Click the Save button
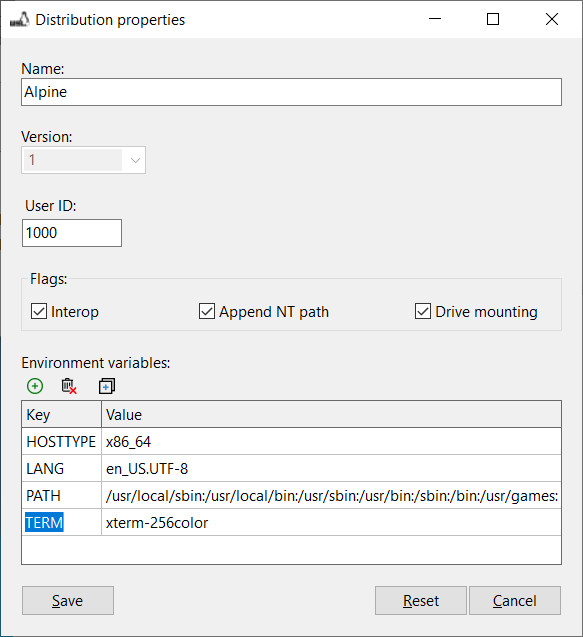The width and height of the screenshot is (583, 637). tap(68, 600)
